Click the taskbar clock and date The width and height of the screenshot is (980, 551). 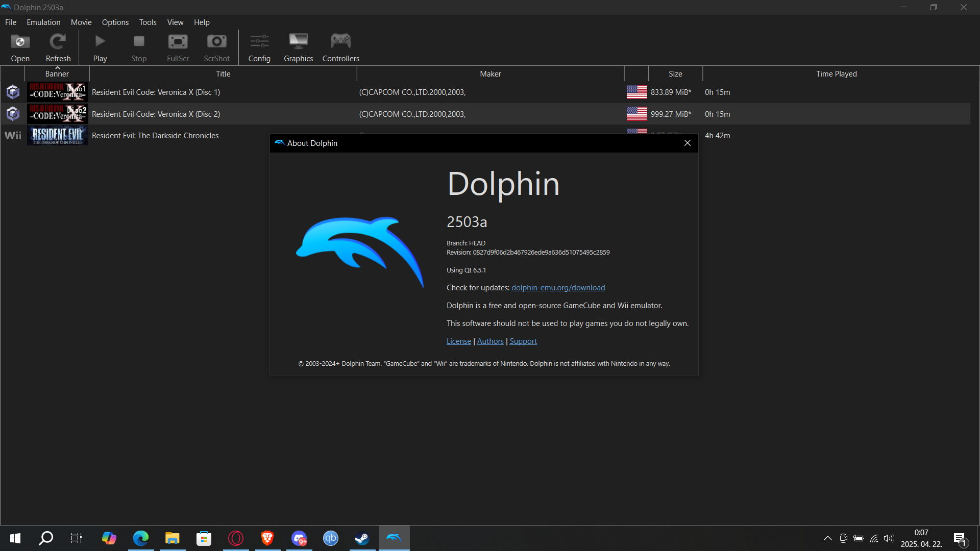[x=921, y=538]
